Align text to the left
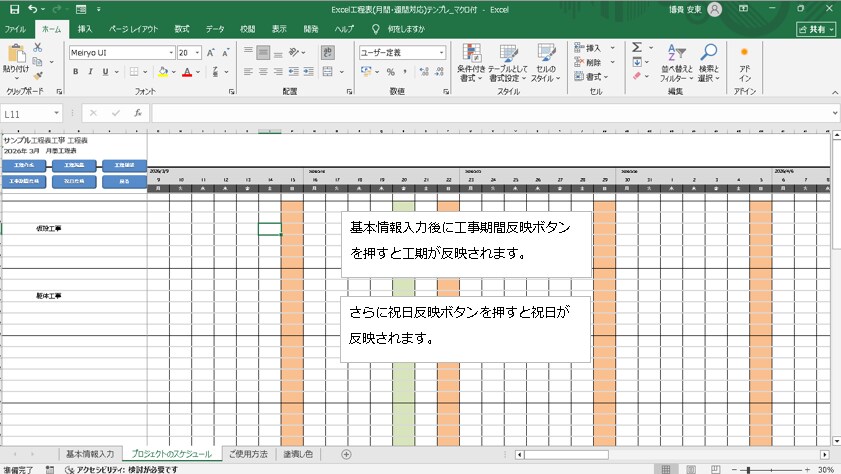The height and width of the screenshot is (474, 841). point(248,71)
